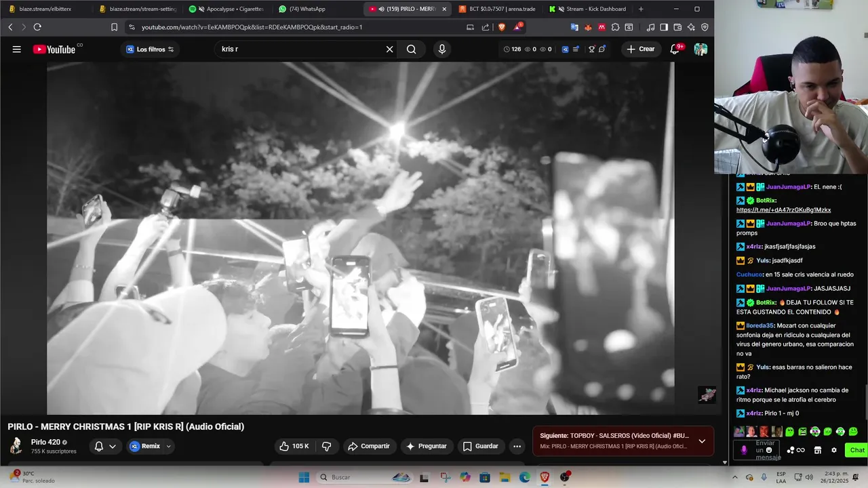868x488 pixels.
Task: Expand the Siguiente playlist panel chevron
Action: click(x=702, y=441)
